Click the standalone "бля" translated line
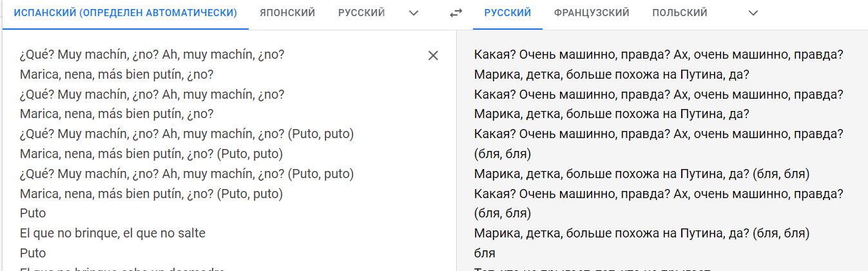The image size is (868, 271). tap(485, 253)
